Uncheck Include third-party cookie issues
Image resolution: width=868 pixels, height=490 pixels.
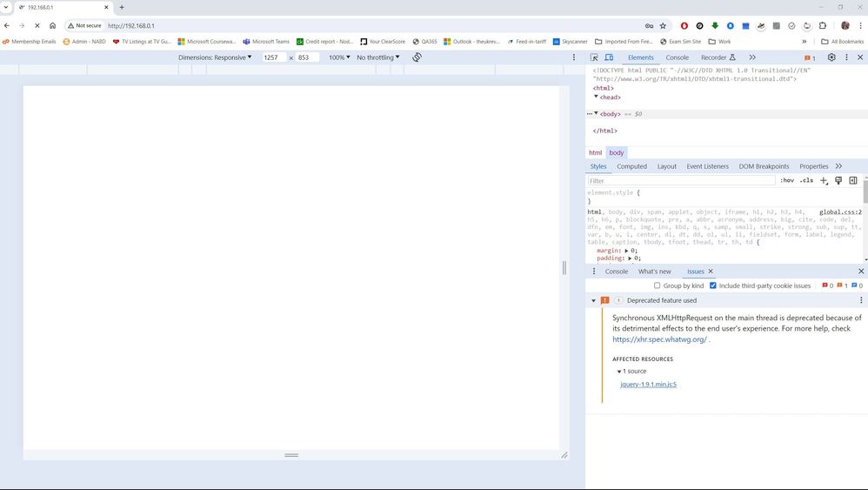[x=713, y=285]
